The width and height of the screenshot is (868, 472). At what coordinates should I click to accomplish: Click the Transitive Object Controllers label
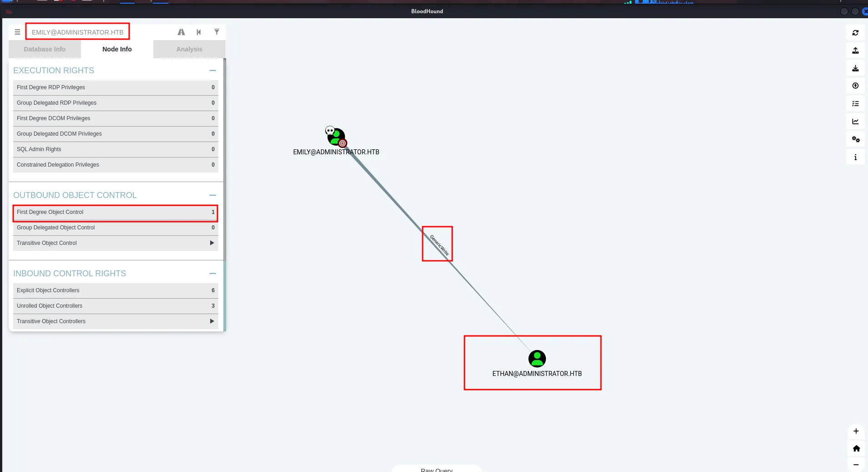click(x=51, y=321)
